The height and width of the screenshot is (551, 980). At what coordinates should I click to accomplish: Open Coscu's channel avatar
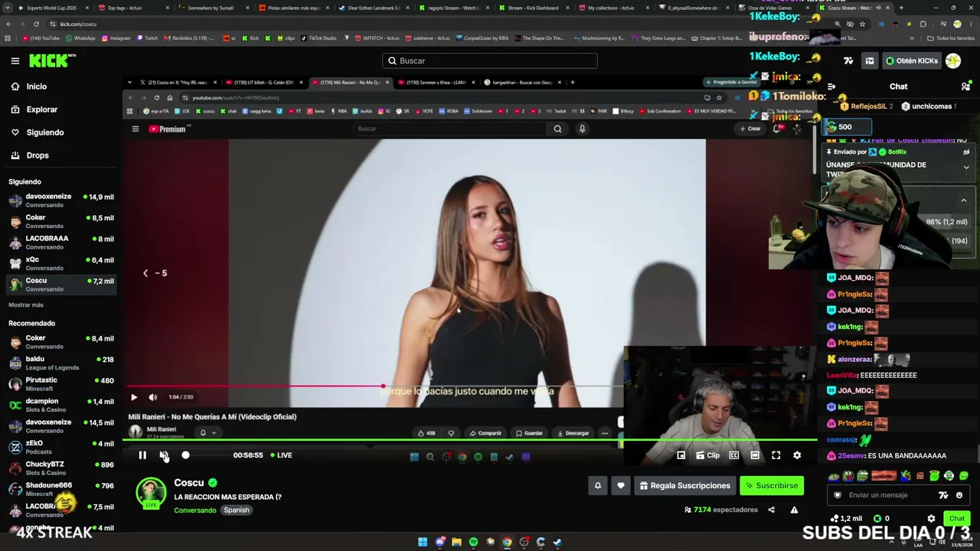(x=151, y=494)
